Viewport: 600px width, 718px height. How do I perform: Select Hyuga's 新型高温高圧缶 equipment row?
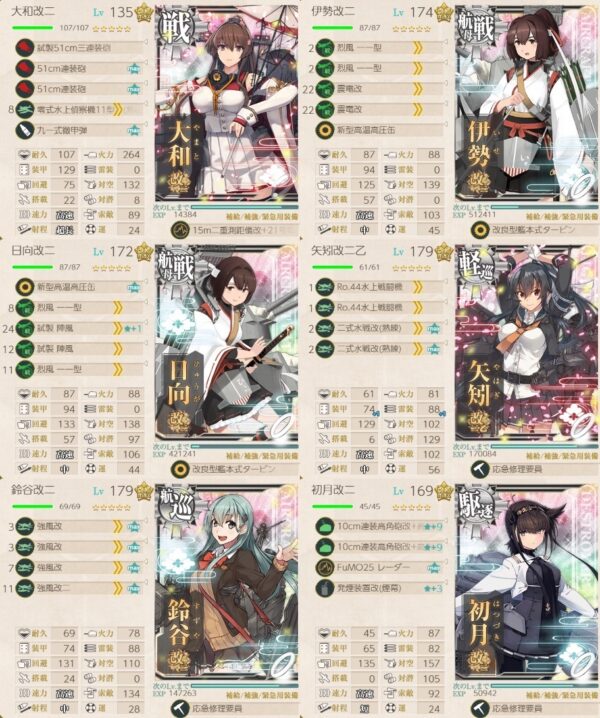(x=78, y=287)
